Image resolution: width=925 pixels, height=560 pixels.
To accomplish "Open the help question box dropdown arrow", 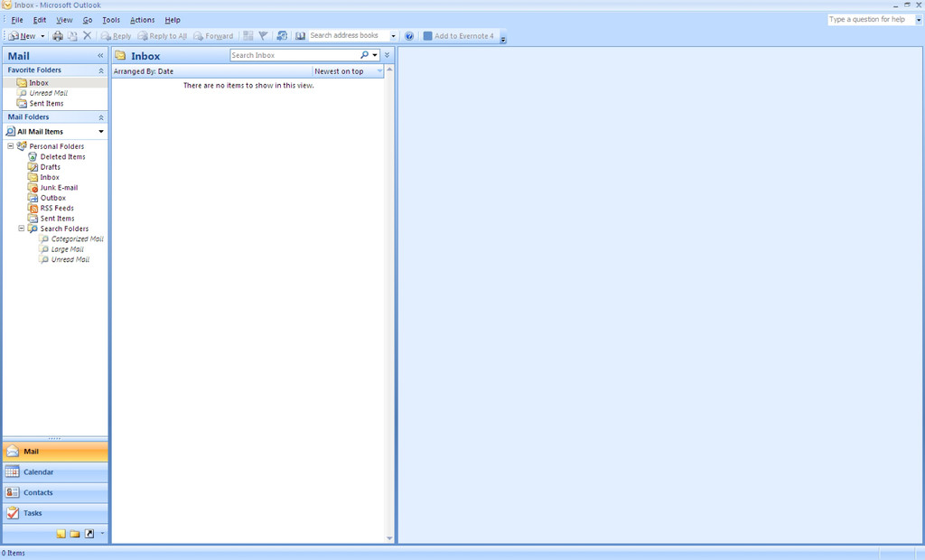I will (x=919, y=20).
